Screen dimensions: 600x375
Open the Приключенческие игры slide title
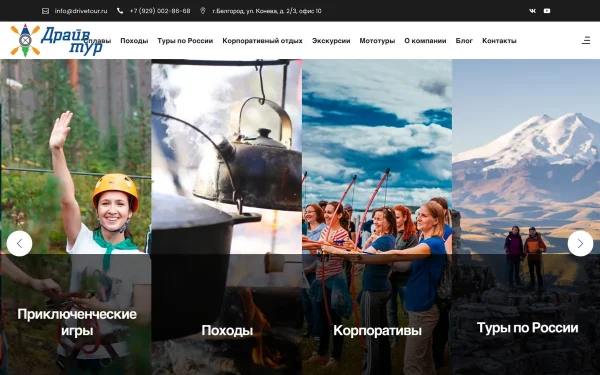[77, 322]
